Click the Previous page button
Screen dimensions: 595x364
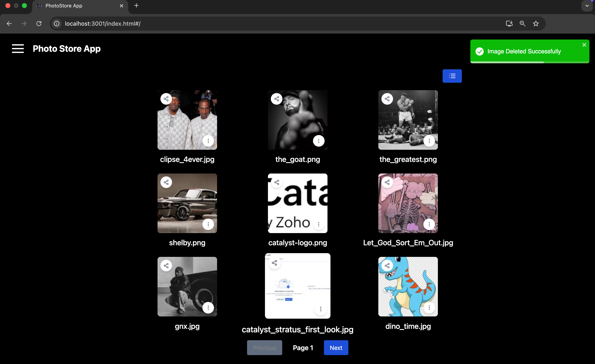tap(264, 348)
